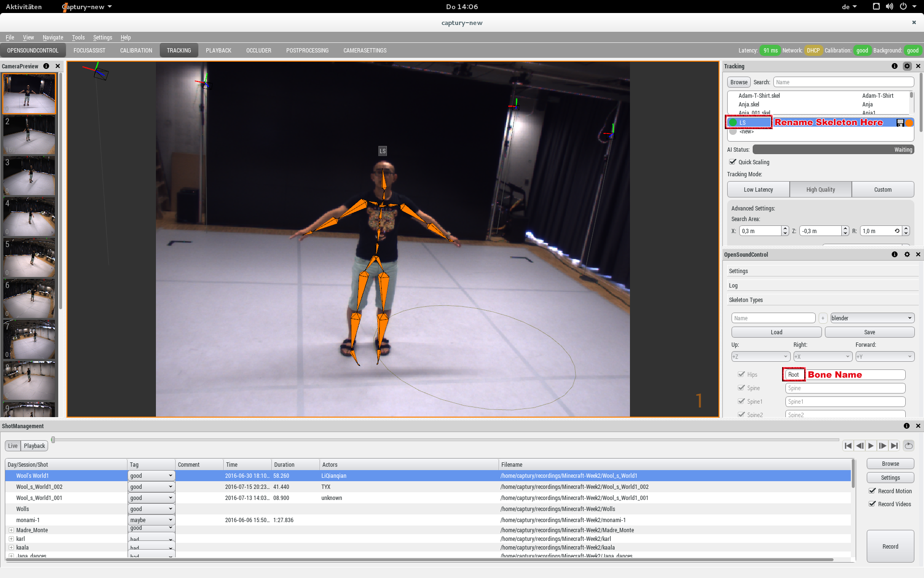Expand the karl session tree node
Image resolution: width=924 pixels, height=578 pixels.
(11, 539)
